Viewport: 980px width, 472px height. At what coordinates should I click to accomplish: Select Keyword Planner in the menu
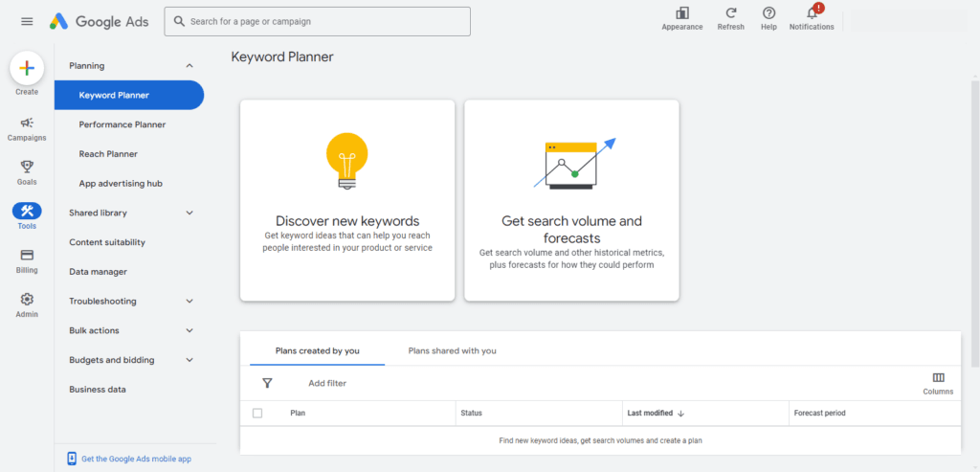[x=129, y=95]
